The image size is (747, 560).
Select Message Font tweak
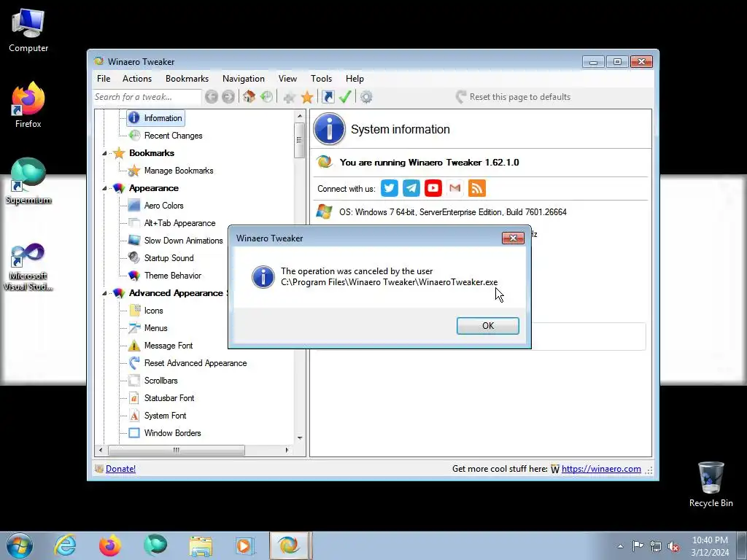point(169,346)
